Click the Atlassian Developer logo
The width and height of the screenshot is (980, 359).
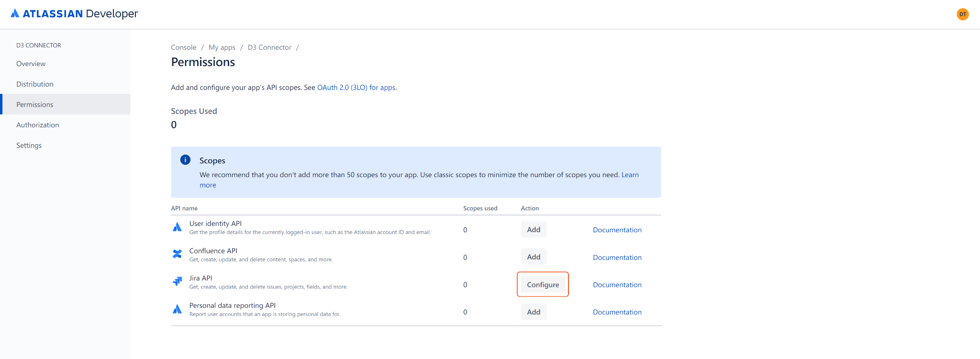(74, 14)
